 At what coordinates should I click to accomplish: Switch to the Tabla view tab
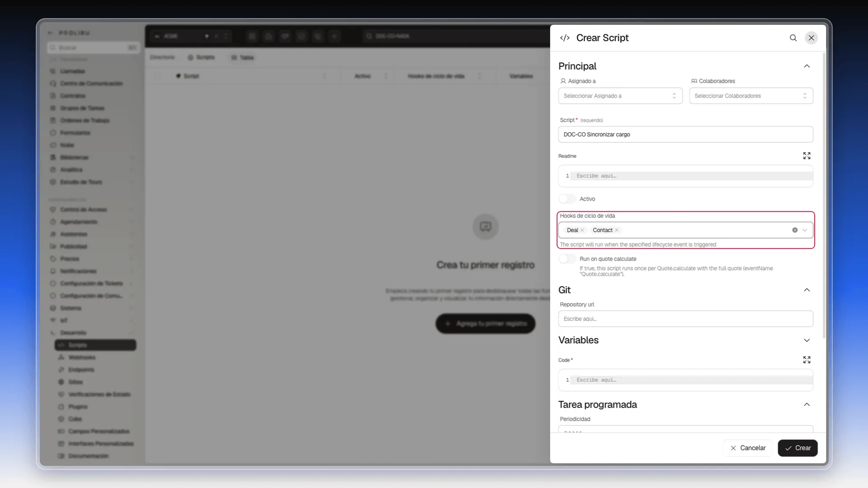(242, 58)
